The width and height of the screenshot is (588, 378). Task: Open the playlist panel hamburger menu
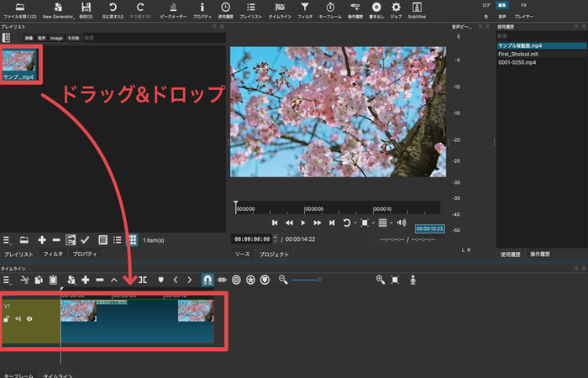[6, 239]
